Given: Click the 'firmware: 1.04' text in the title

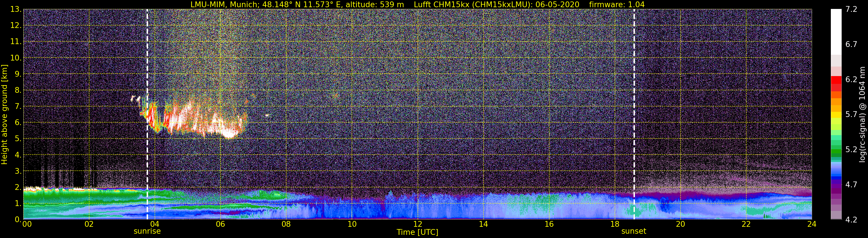Looking at the screenshot, I should pyautogui.click(x=617, y=4).
